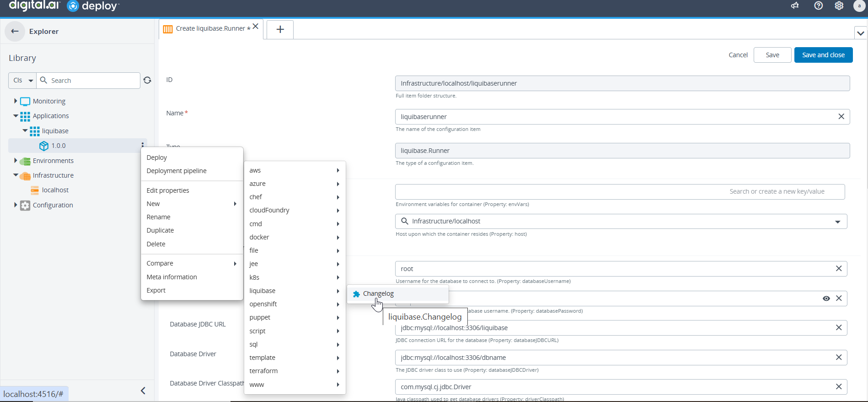Collapse the Applications tree node
The image size is (868, 402).
tap(16, 116)
